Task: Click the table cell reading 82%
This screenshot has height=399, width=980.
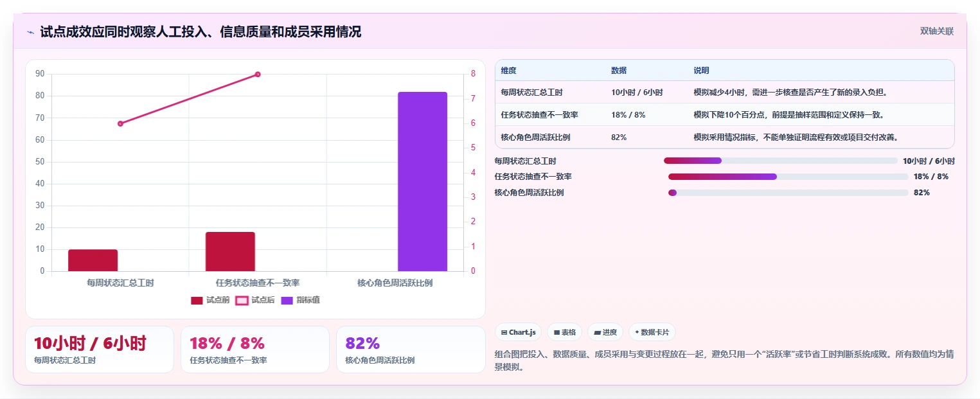Action: pos(619,137)
